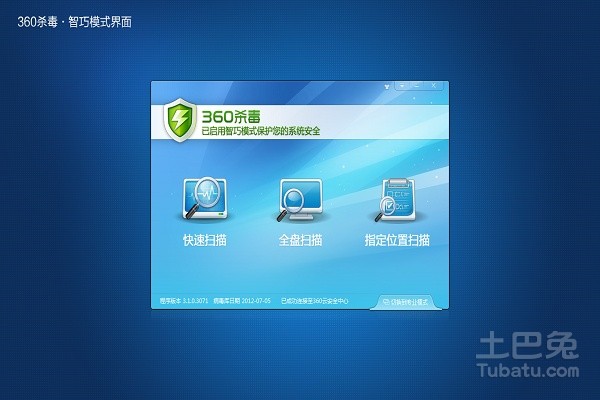The height and width of the screenshot is (400, 600).
Task: Open the title bar main menu dropdown arrow
Action: coord(402,86)
